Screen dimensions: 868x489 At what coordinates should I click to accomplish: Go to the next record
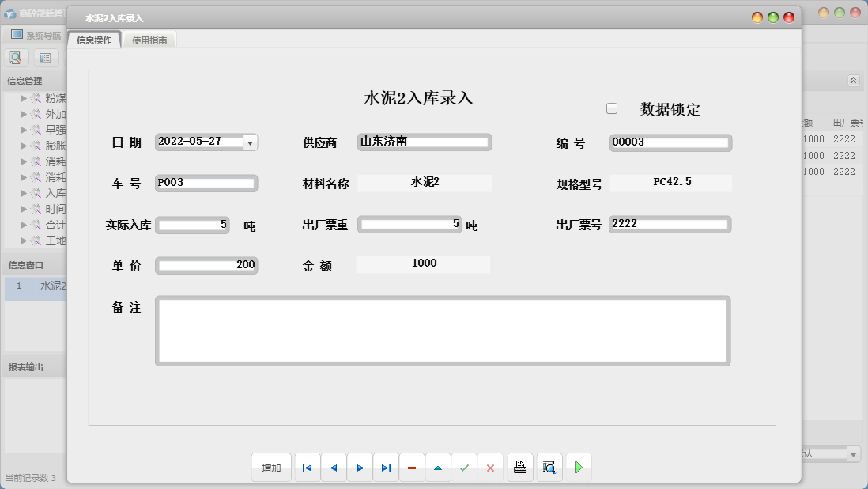click(x=360, y=468)
